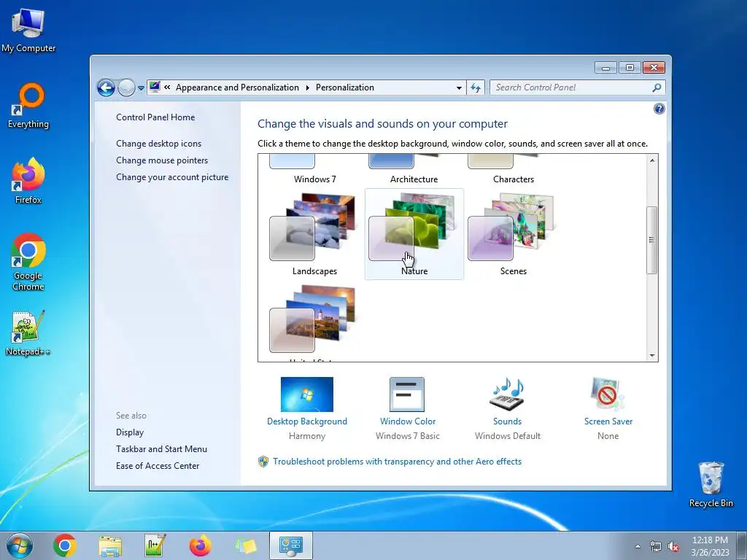Open My Computer desktop icon
The image size is (747, 560).
(x=28, y=31)
